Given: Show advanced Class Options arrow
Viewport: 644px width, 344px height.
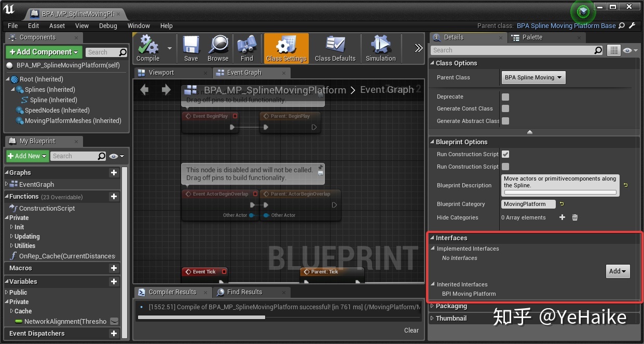Looking at the screenshot, I should coord(530,132).
